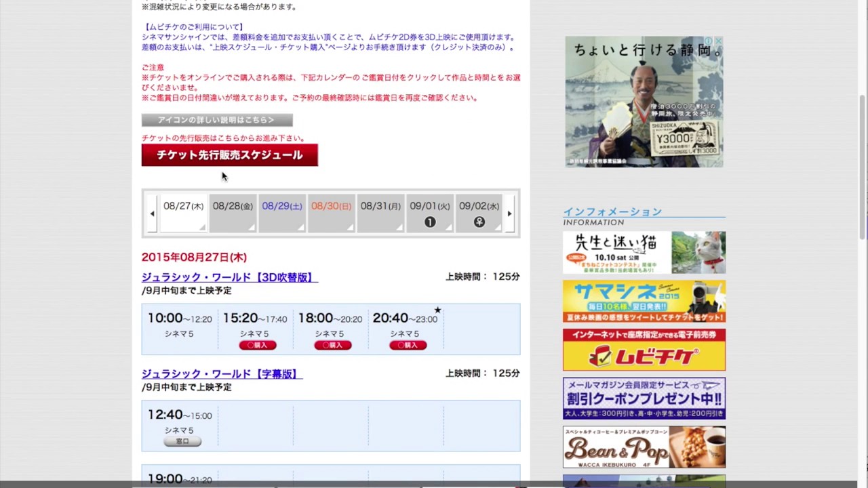Click the 2015年08月27日(木) date heading
Image resolution: width=868 pixels, height=488 pixels.
click(194, 257)
